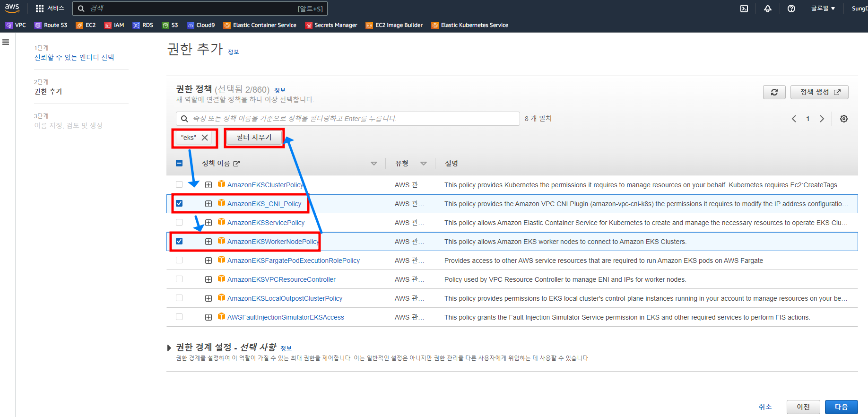Click external link icon beside 정책 이름 header
Screen dimensions: 868x417
coord(236,164)
